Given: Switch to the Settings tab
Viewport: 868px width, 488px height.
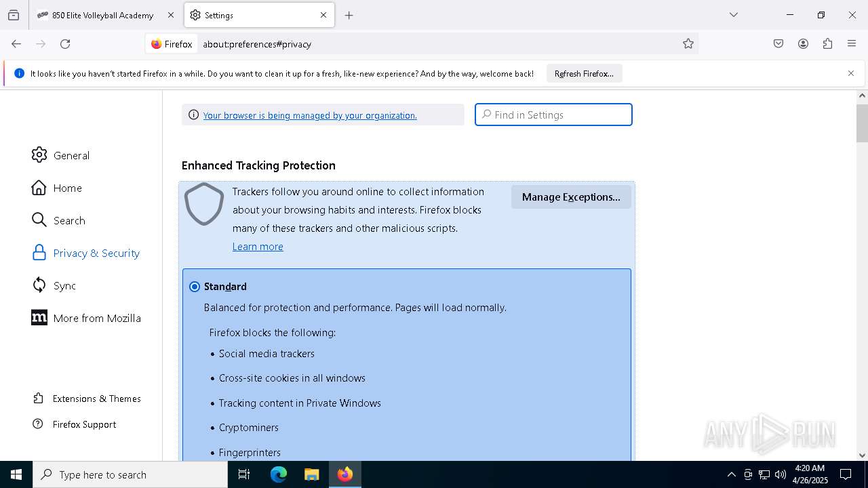Looking at the screenshot, I should click(x=258, y=15).
